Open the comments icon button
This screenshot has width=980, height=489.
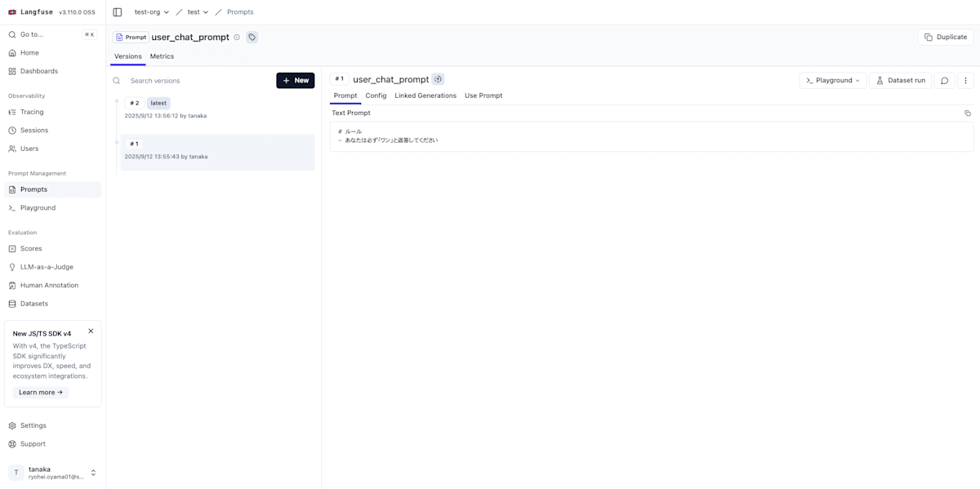[x=945, y=81]
